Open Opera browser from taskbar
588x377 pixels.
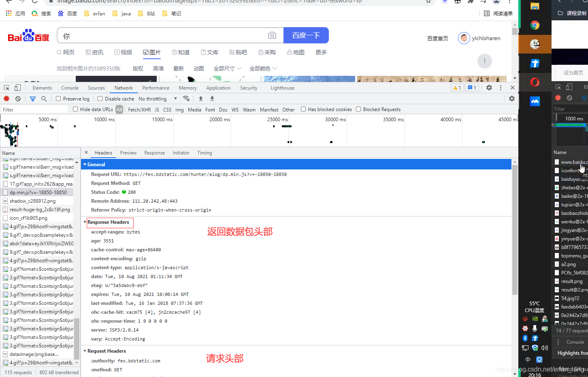click(535, 82)
